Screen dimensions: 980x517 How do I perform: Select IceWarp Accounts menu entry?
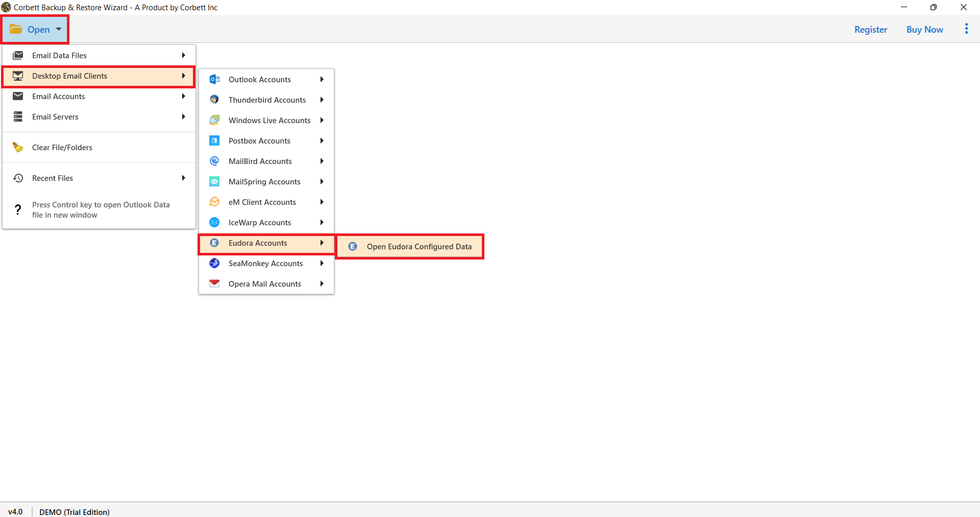(266, 222)
